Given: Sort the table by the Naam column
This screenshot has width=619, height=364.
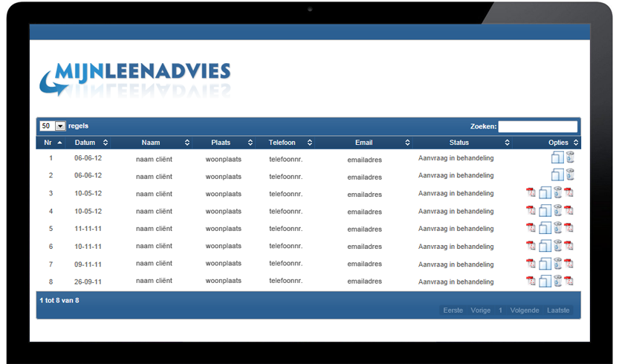Looking at the screenshot, I should click(151, 143).
